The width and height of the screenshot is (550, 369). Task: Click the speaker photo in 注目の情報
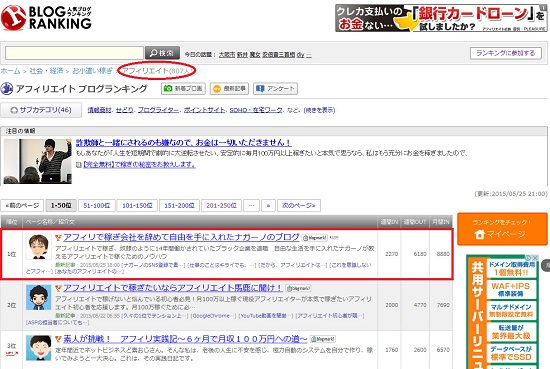coord(38,161)
